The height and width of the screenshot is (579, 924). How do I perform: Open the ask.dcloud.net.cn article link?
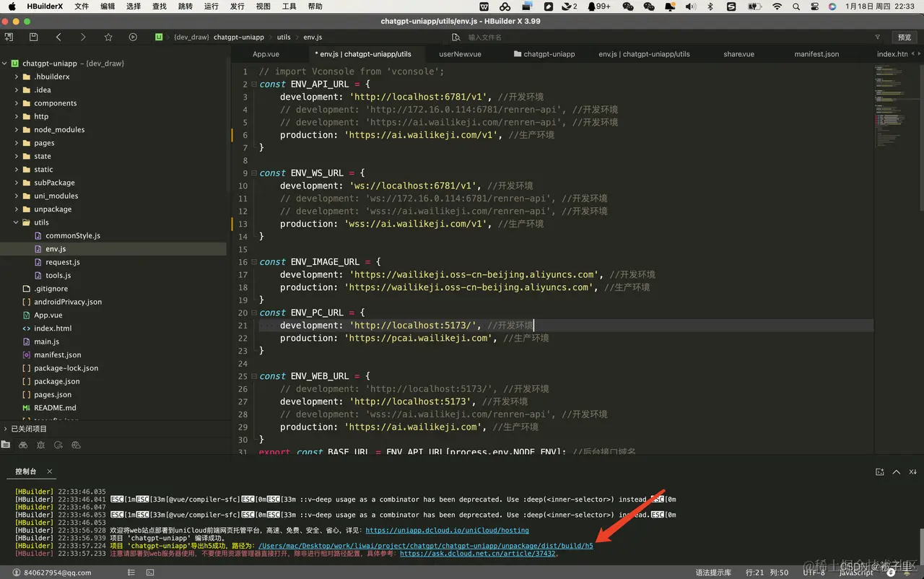coord(477,554)
